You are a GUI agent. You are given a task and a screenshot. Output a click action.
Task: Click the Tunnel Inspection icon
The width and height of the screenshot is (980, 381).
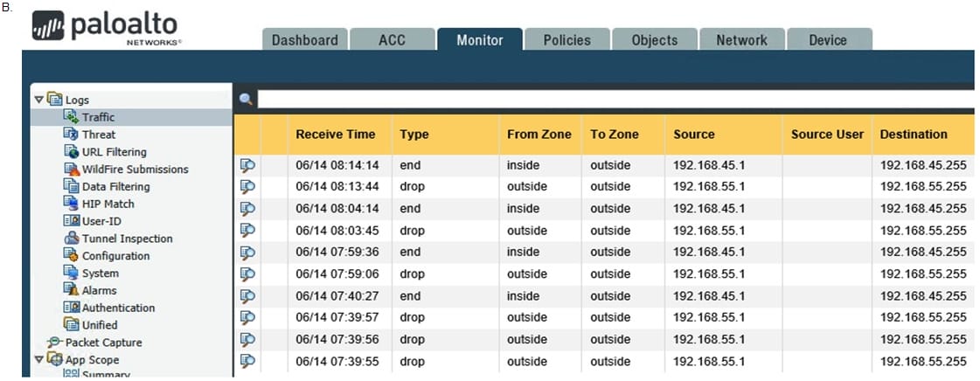(72, 239)
